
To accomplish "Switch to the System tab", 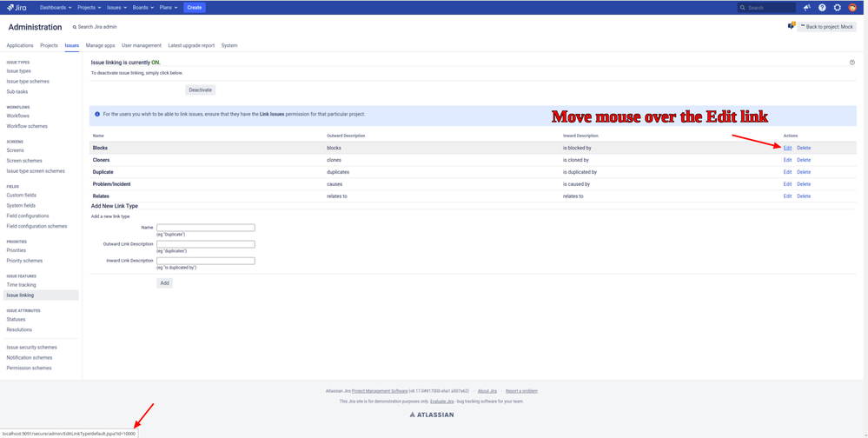I will pyautogui.click(x=229, y=45).
